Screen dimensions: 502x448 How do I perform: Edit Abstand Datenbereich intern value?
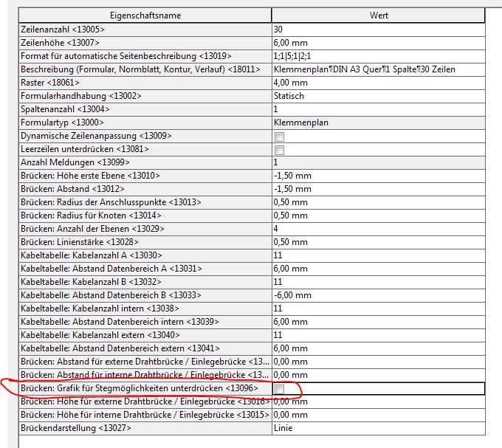click(x=379, y=322)
